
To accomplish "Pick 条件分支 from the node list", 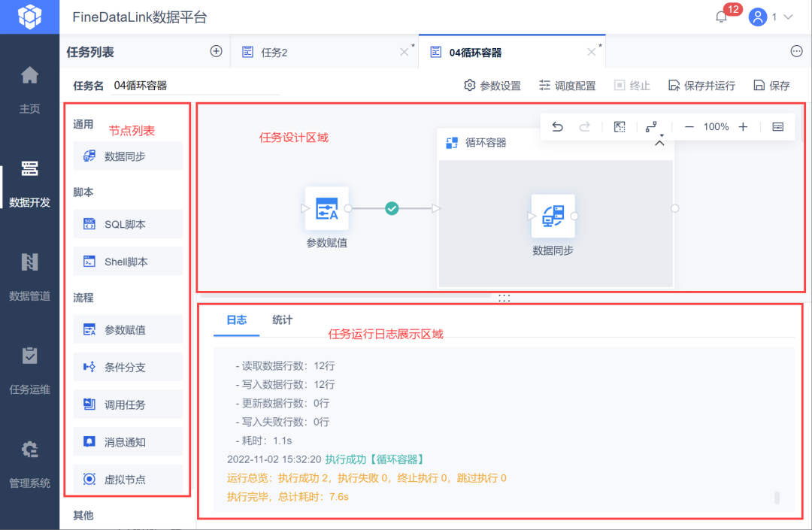I will click(x=128, y=367).
